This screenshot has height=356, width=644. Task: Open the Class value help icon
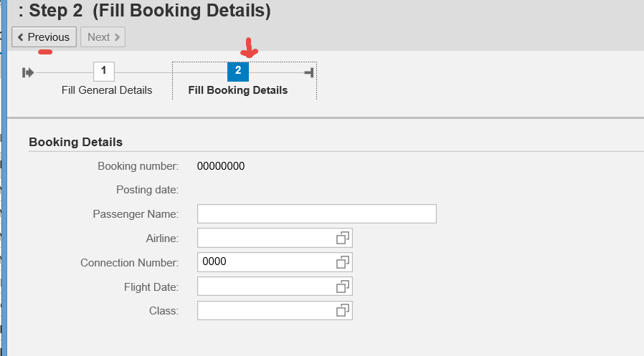(x=343, y=310)
